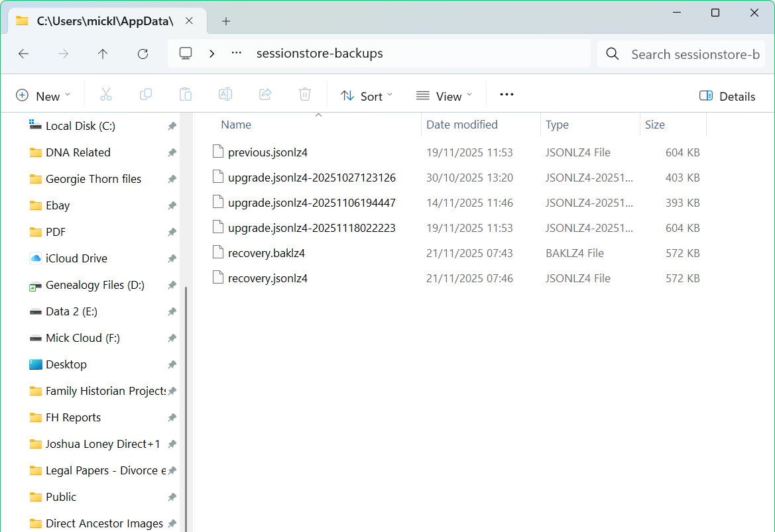
Task: Click the Rename icon in toolbar
Action: coord(225,95)
